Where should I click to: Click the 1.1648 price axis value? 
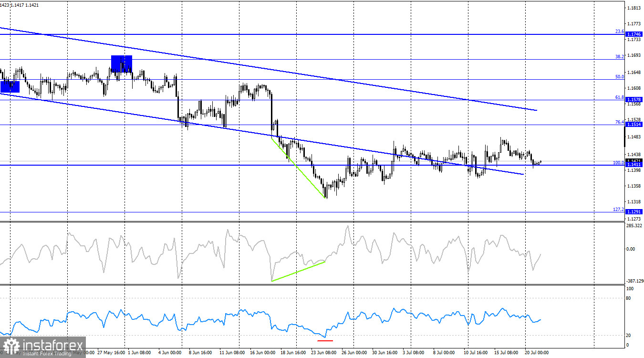(x=634, y=73)
